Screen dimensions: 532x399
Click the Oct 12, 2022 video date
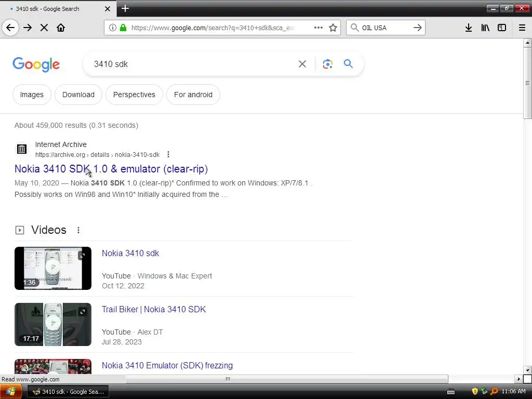[123, 286]
